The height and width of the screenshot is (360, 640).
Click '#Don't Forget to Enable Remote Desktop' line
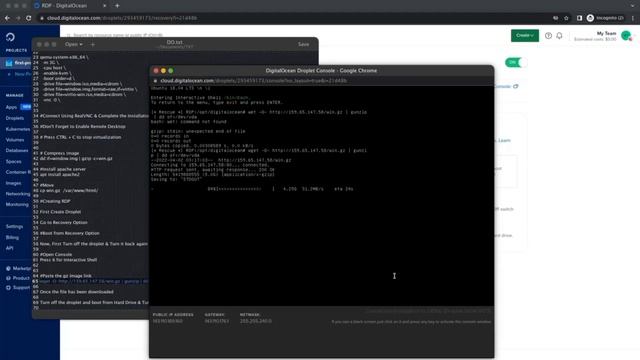(x=82, y=127)
